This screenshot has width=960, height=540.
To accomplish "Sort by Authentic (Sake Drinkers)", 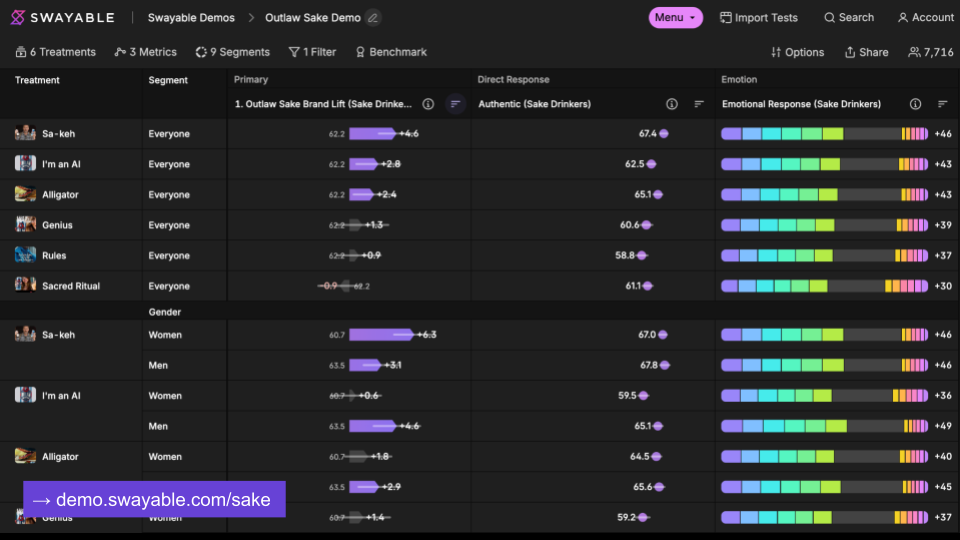I will tap(699, 104).
